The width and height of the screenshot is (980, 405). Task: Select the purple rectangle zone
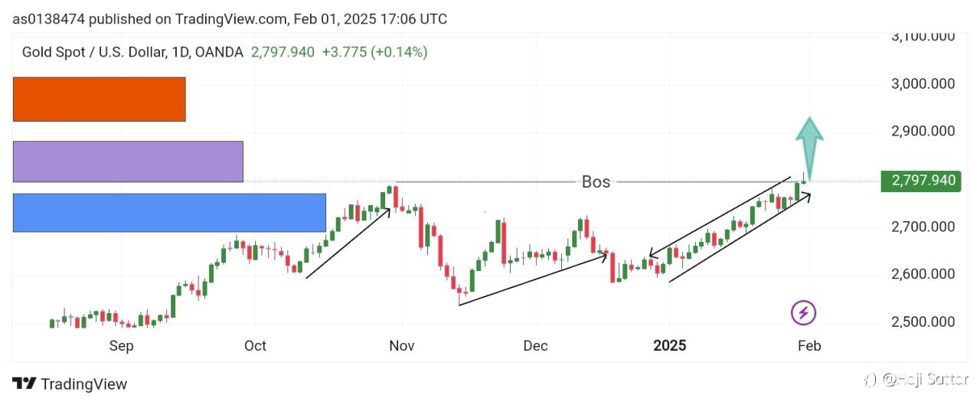pos(128,162)
